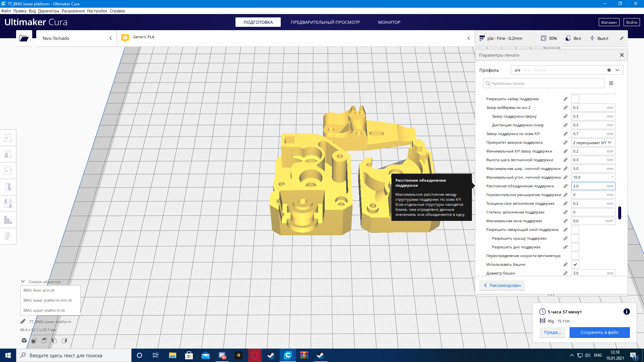Screen dimensions: 644x362
Task: Click the Сохранить в файл button
Action: [599, 332]
